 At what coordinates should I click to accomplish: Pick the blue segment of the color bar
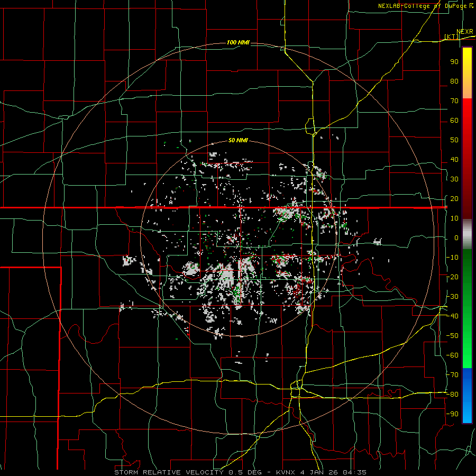[x=467, y=395]
